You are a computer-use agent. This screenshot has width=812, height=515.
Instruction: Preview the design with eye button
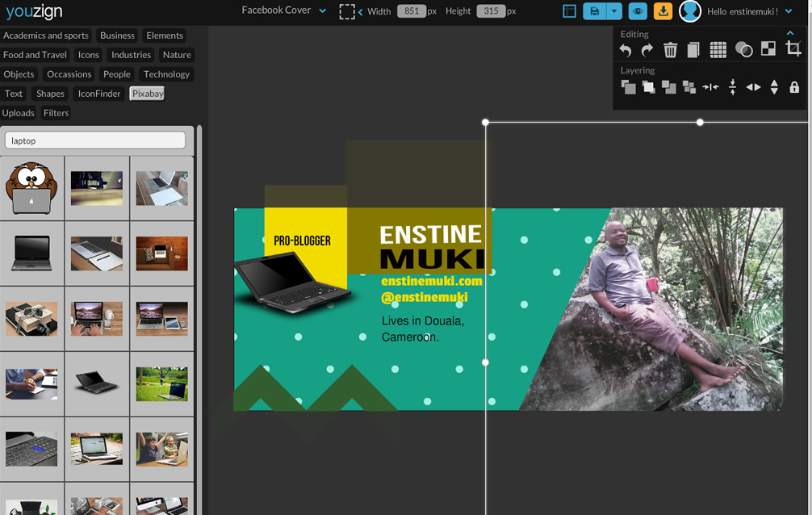(638, 10)
